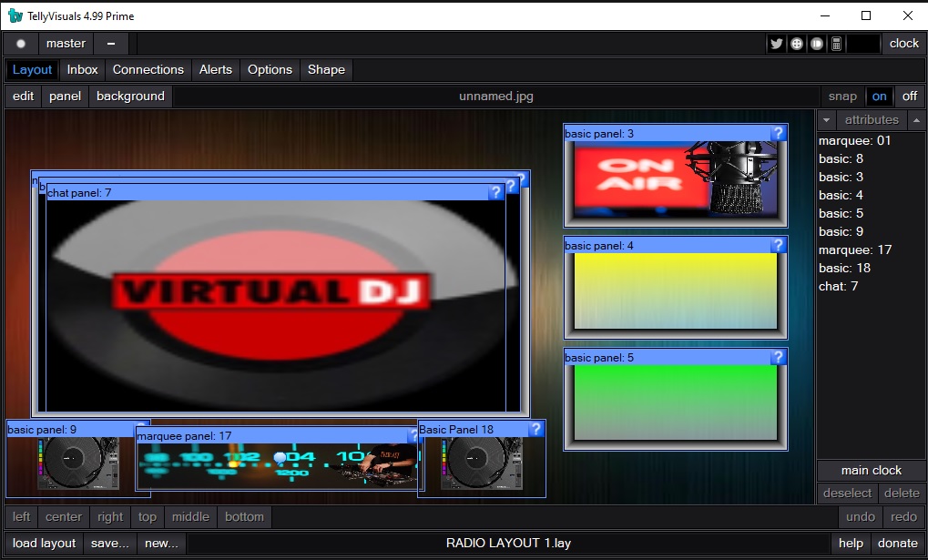Select the yellow gradient in basic panel 4
This screenshot has width=928, height=560.
point(676,290)
